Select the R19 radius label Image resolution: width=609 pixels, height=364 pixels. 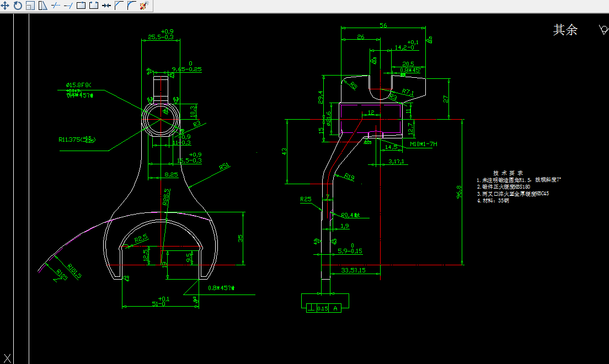349,176
